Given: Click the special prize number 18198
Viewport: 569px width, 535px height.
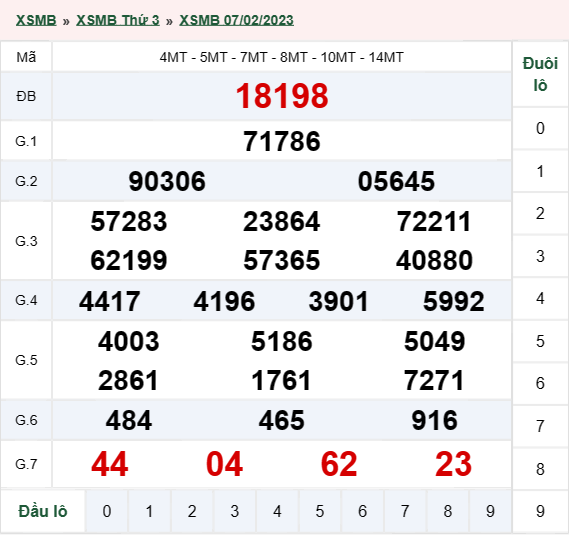Looking at the screenshot, I should (282, 96).
